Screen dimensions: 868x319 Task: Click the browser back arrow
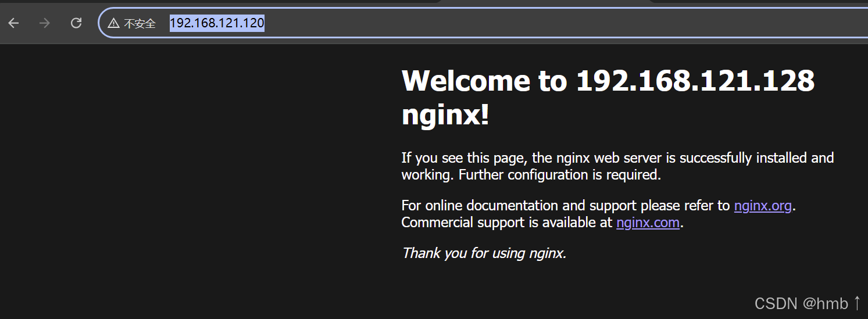click(x=13, y=23)
